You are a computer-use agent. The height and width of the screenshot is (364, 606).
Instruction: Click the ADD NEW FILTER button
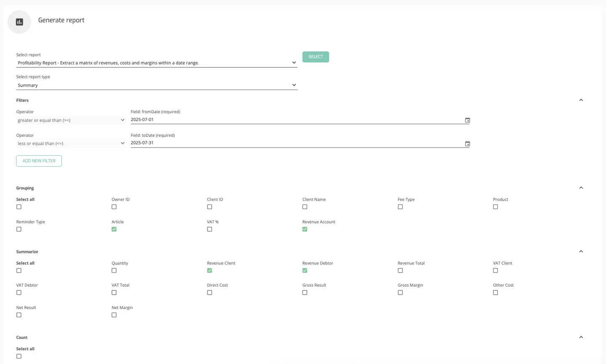(39, 161)
